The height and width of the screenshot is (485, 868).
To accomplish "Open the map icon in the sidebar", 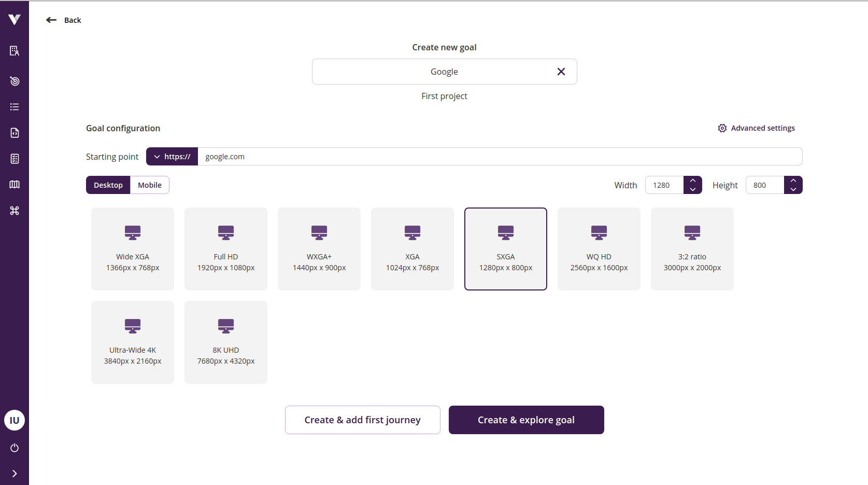I will pos(15,185).
